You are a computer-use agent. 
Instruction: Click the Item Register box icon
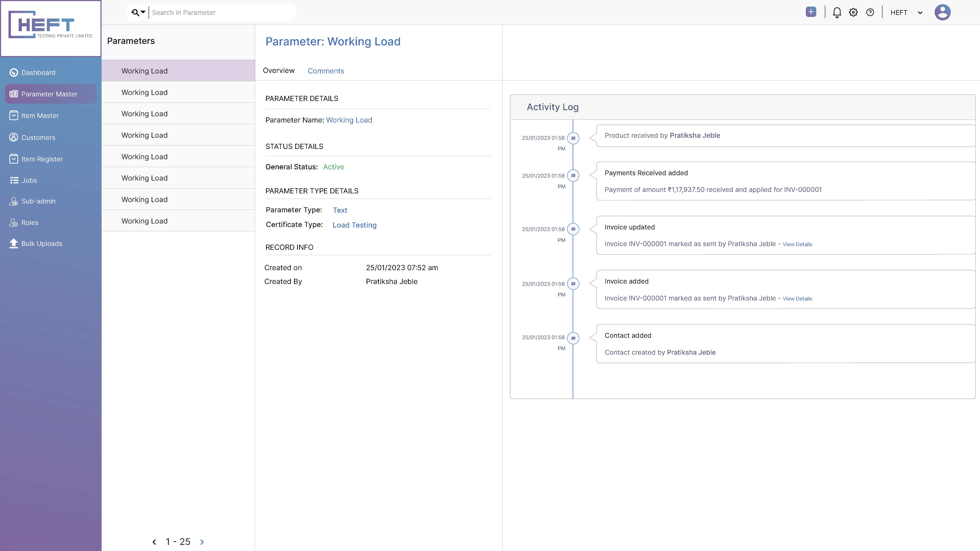14,159
